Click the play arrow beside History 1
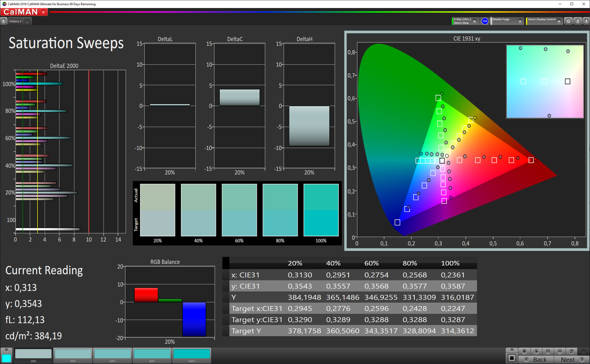The image size is (590, 364). [3, 21]
